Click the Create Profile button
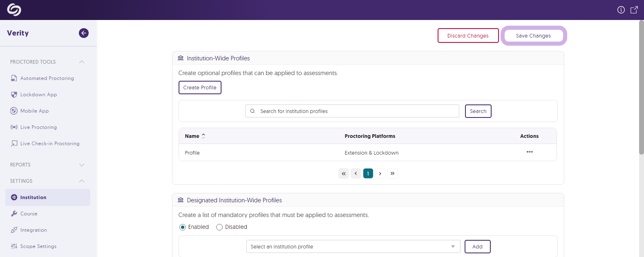The width and height of the screenshot is (644, 257). tap(200, 88)
